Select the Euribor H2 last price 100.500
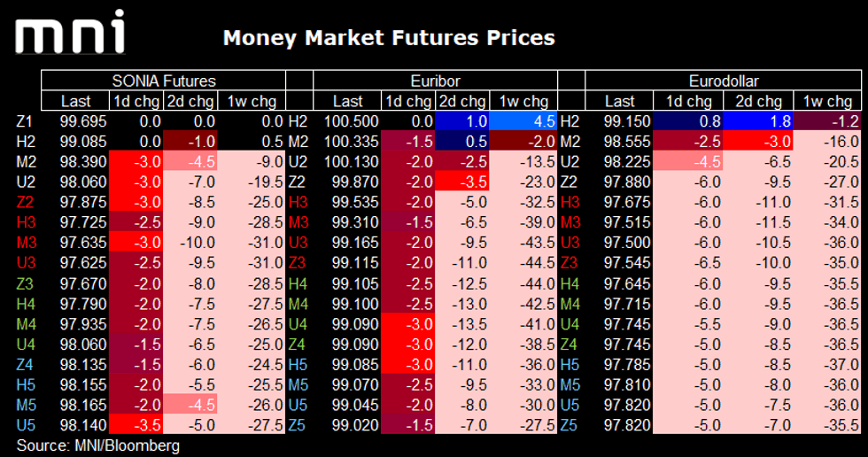Image resolution: width=868 pixels, height=457 pixels. pos(354,121)
